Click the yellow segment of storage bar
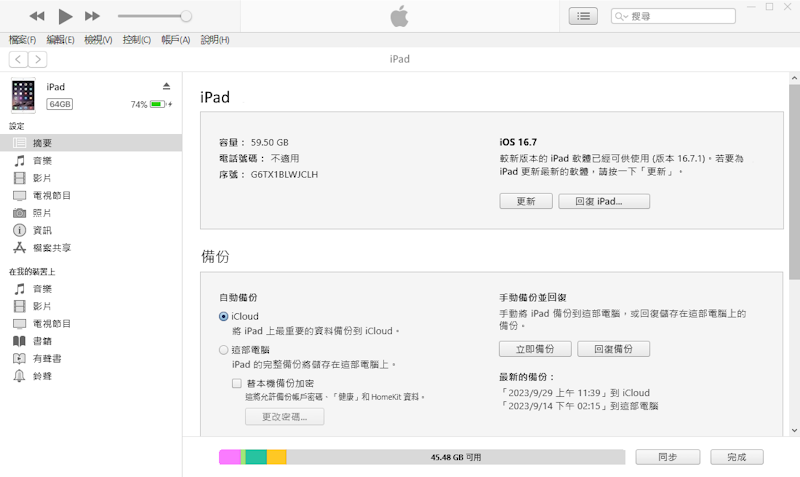 277,457
